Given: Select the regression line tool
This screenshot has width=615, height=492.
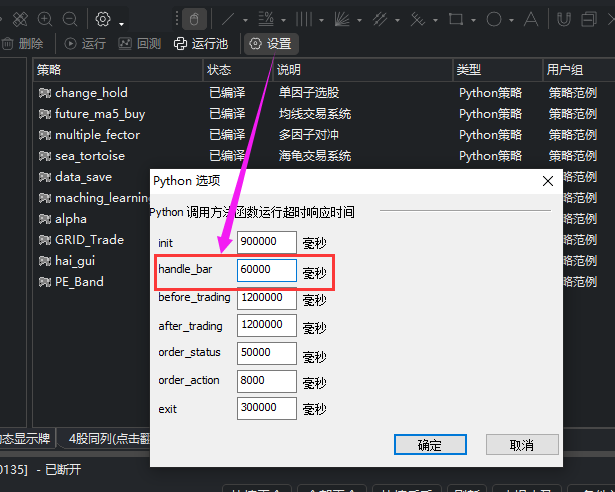Looking at the screenshot, I should (417, 19).
